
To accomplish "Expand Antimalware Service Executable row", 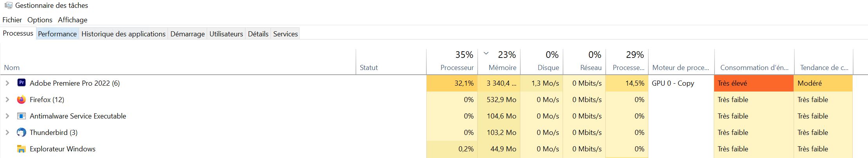I will pyautogui.click(x=7, y=116).
